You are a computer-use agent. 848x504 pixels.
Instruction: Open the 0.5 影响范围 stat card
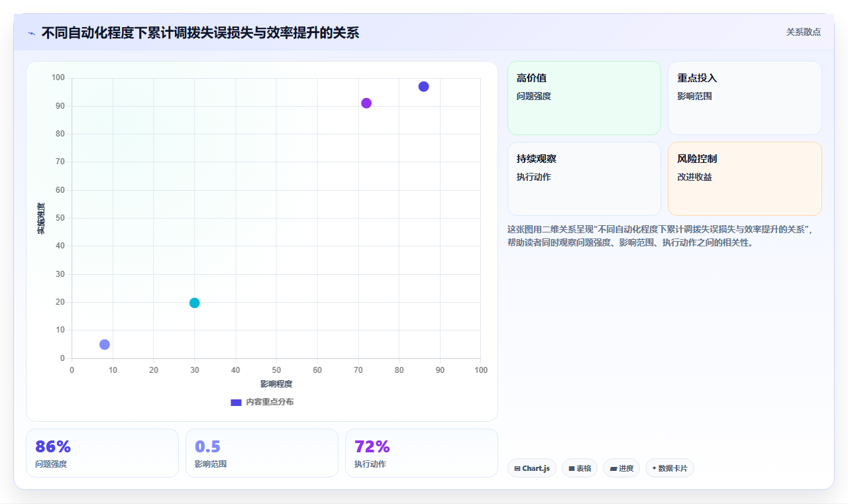(x=262, y=453)
